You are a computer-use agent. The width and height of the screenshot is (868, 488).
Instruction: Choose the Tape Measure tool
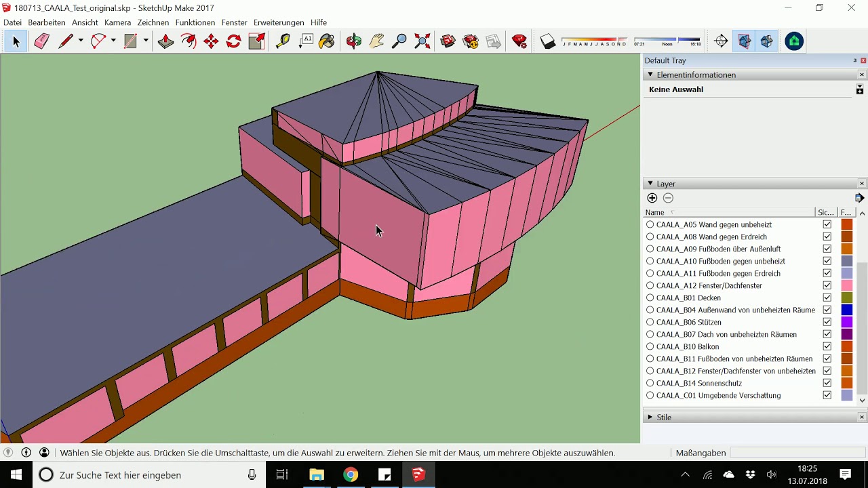[x=283, y=42]
